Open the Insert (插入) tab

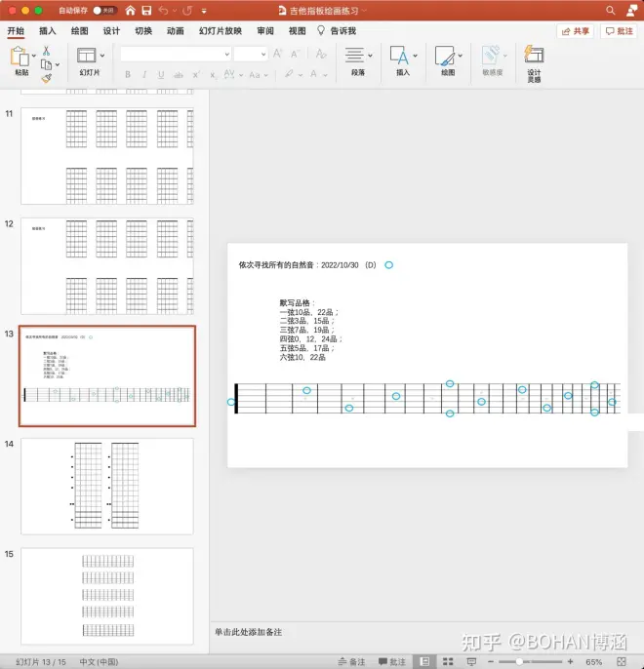pyautogui.click(x=48, y=31)
